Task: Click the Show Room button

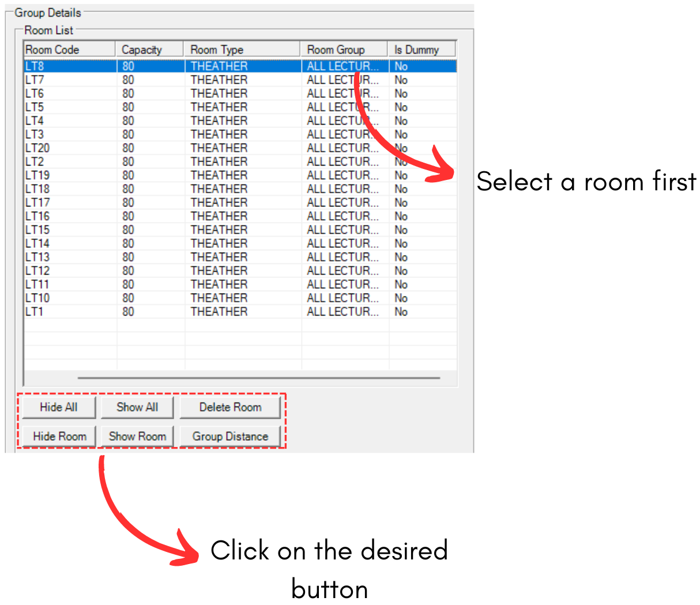Action: 137,437
